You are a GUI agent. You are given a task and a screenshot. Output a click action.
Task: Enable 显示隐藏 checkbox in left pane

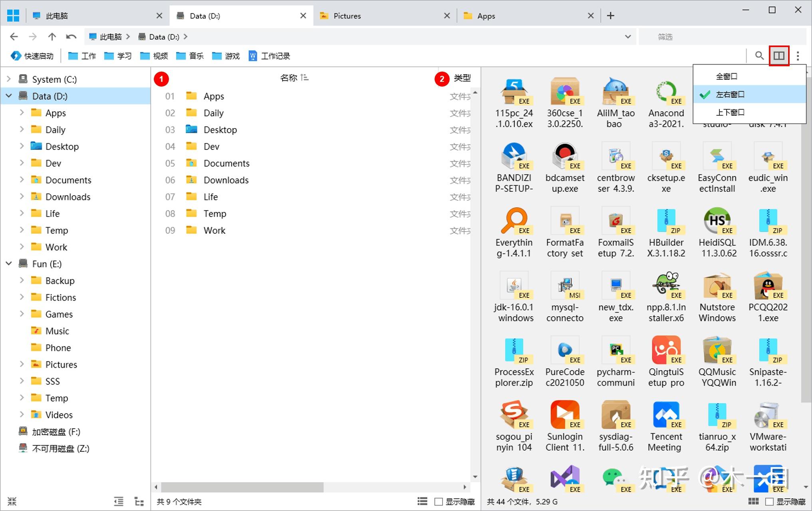(439, 502)
